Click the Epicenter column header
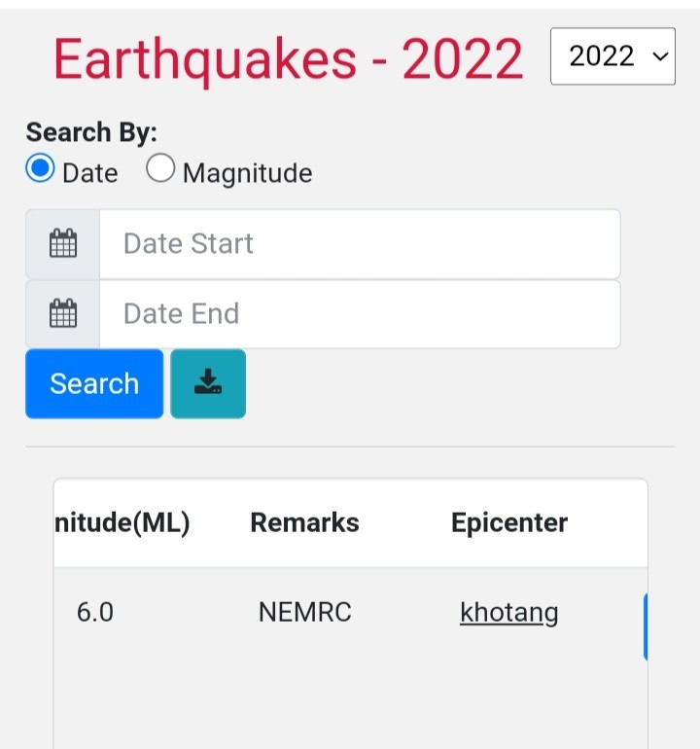The height and width of the screenshot is (749, 700). 509,522
